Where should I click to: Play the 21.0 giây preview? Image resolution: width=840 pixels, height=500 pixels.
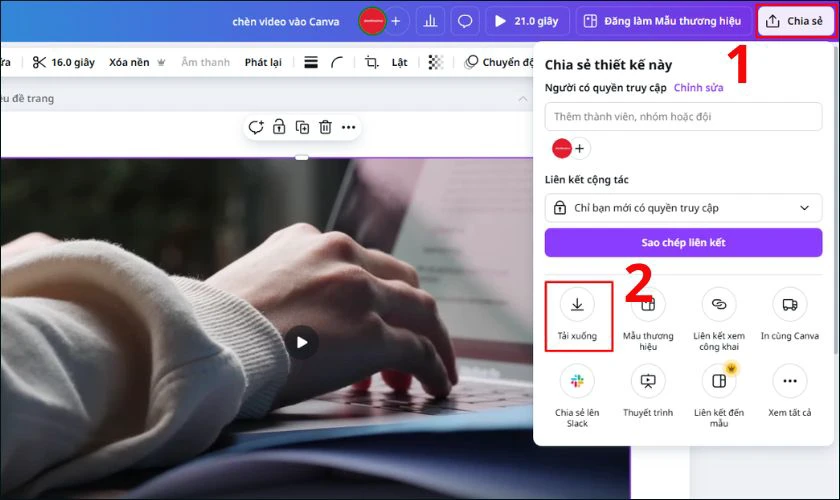pos(527,21)
